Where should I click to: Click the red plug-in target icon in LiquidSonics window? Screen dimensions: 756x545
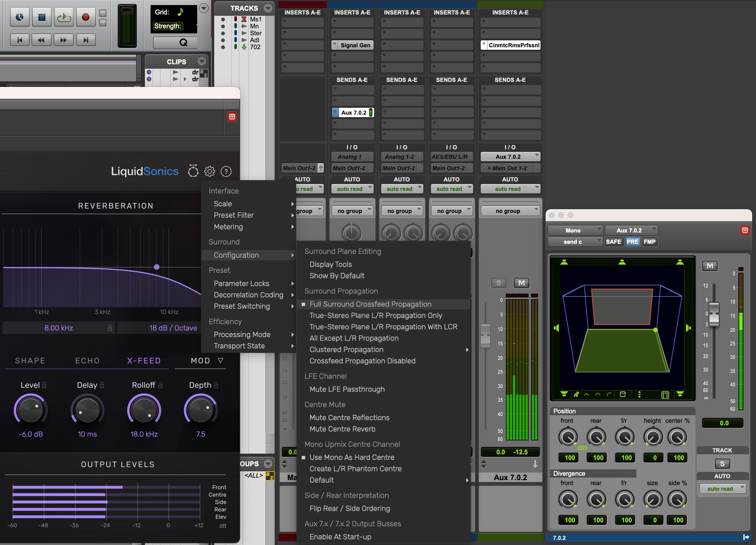[232, 117]
